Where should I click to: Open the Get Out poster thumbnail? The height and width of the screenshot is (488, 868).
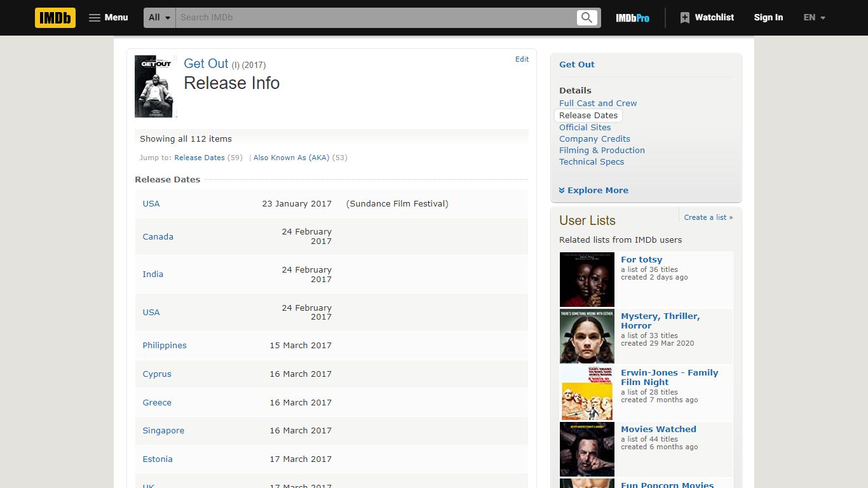[154, 86]
